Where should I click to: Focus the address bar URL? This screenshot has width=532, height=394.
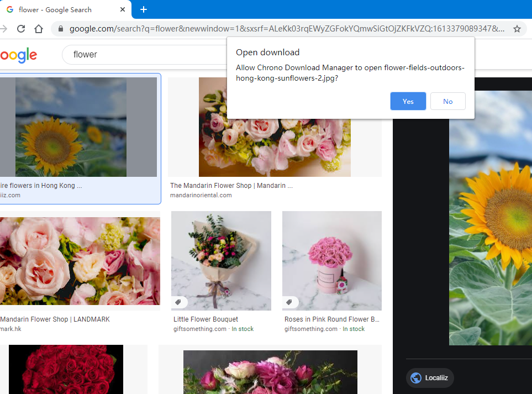coord(287,29)
